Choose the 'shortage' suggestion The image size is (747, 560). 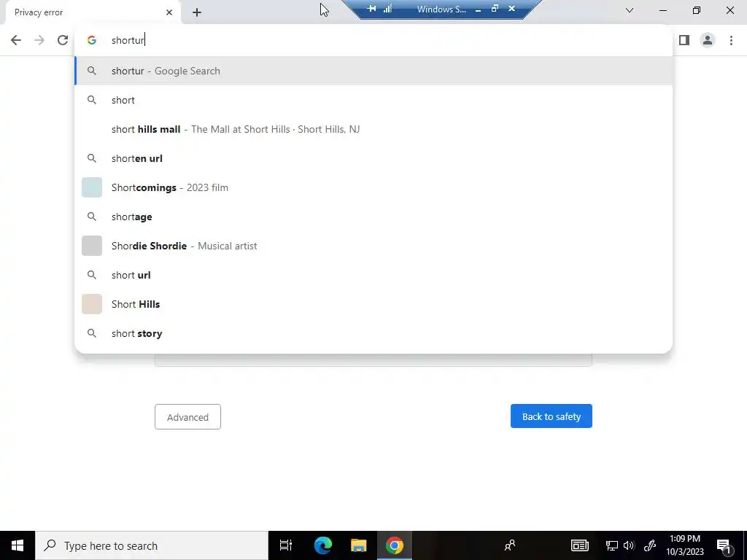(x=373, y=217)
